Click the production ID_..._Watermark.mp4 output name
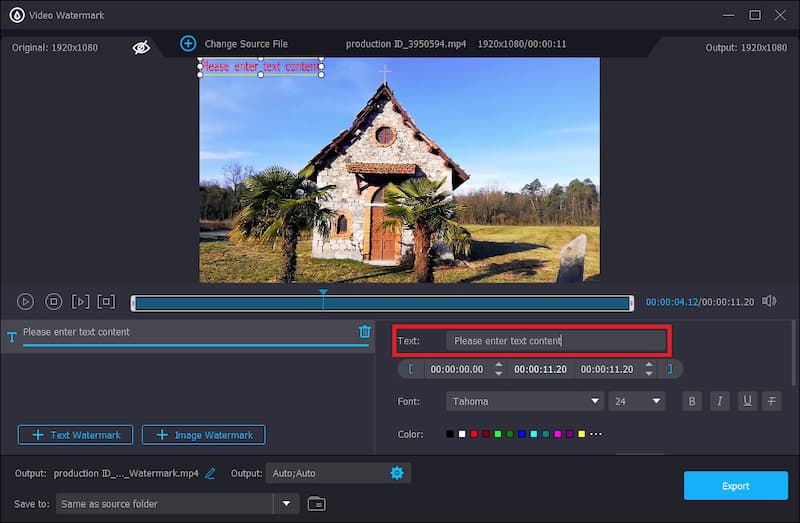The image size is (800, 523). pyautogui.click(x=126, y=474)
